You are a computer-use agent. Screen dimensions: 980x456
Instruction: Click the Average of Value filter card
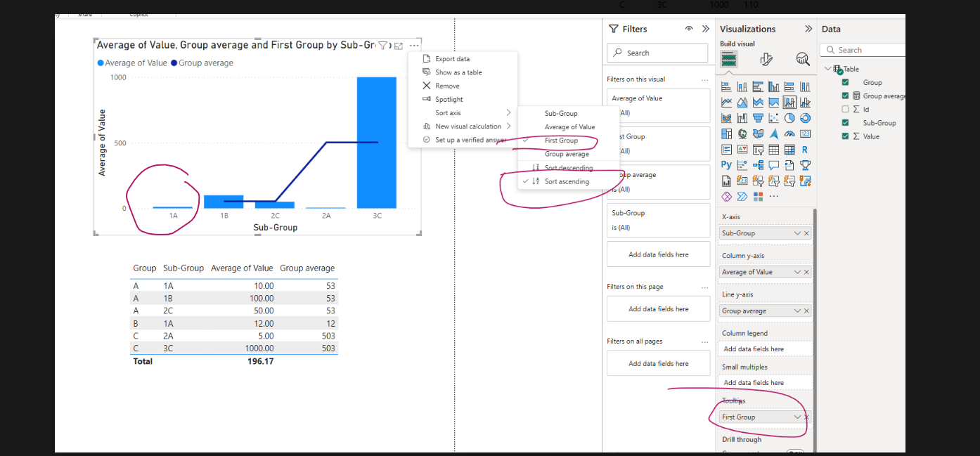coord(659,105)
